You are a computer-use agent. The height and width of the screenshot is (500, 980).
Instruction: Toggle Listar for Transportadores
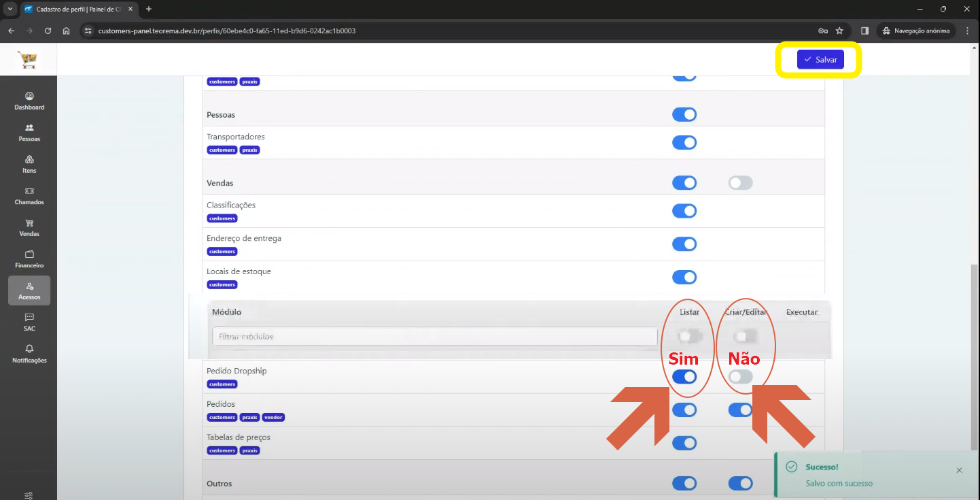pyautogui.click(x=684, y=142)
